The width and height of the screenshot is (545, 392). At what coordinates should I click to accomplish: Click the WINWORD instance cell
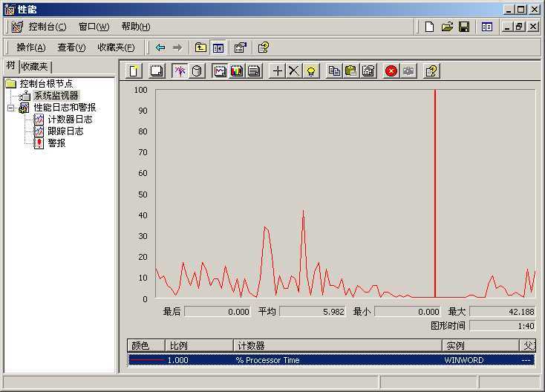point(464,360)
